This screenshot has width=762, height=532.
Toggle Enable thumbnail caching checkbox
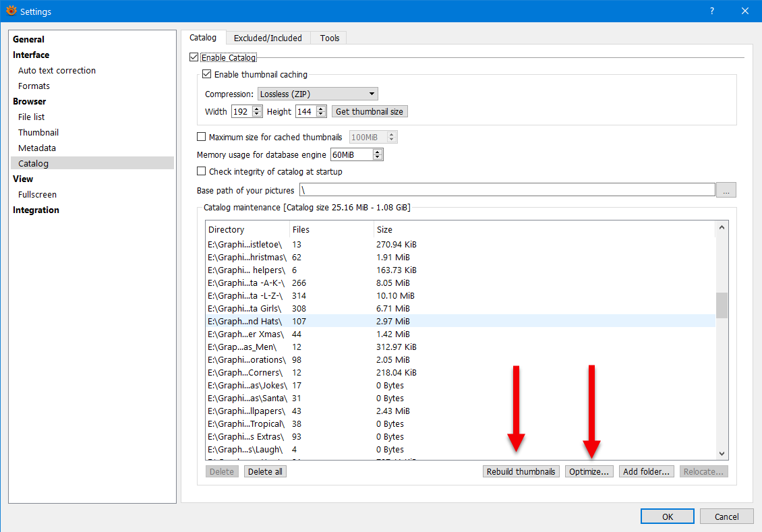(x=207, y=75)
